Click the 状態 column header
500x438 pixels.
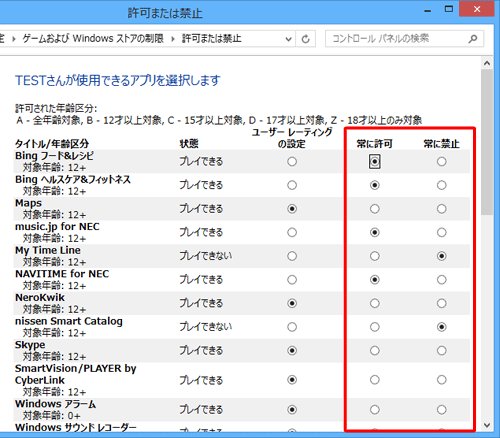pyautogui.click(x=189, y=144)
